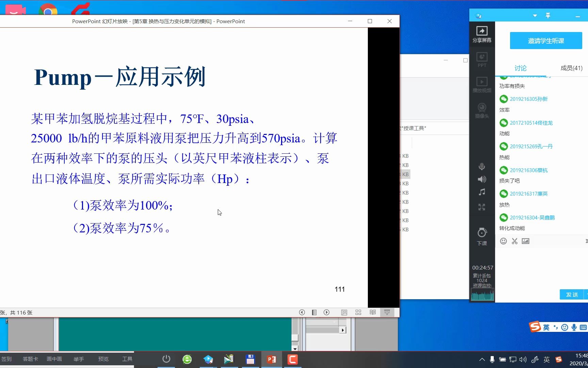This screenshot has width=588, height=368.
Task: Mute the microphone in the teaching sidebar
Action: click(482, 167)
